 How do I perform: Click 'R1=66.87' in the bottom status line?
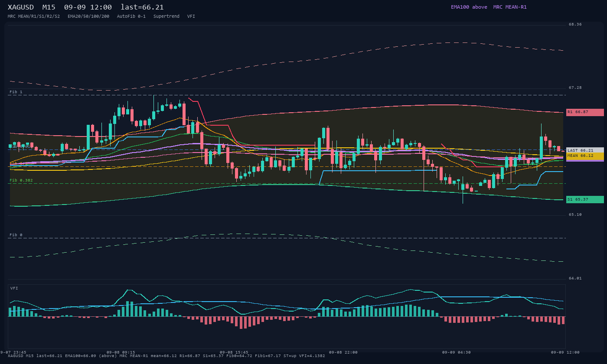(190, 356)
